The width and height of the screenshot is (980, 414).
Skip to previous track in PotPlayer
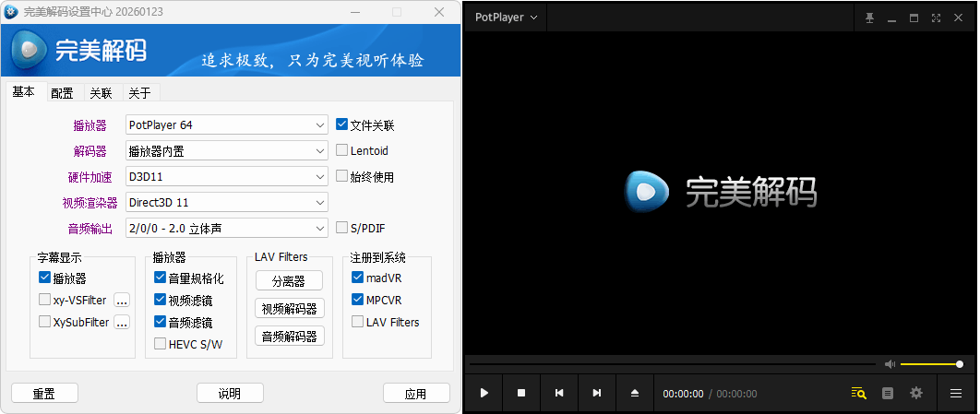pyautogui.click(x=559, y=393)
